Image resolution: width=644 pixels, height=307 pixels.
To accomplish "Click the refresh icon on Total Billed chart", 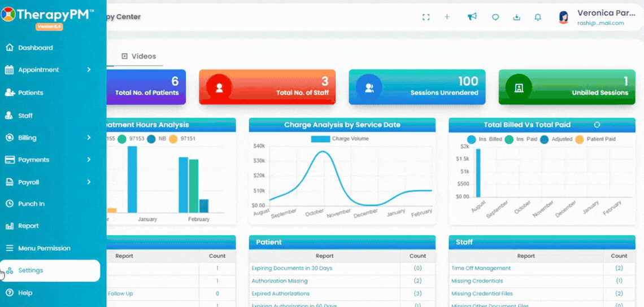I will (597, 125).
